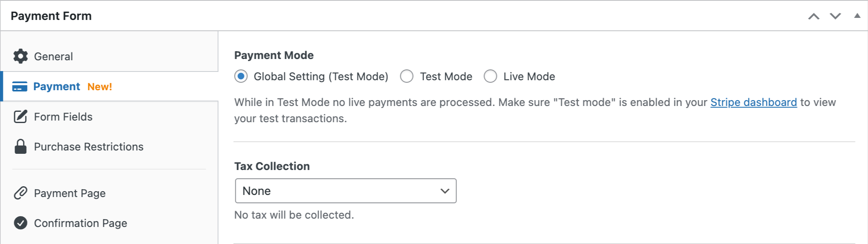Click the Form Fields edit icon
Image resolution: width=868 pixels, height=244 pixels.
click(20, 117)
